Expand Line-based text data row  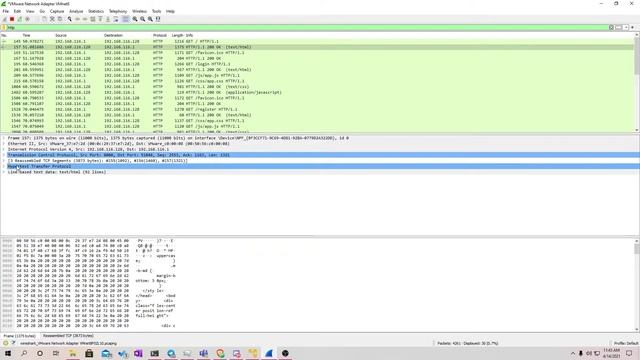pyautogui.click(x=4, y=172)
